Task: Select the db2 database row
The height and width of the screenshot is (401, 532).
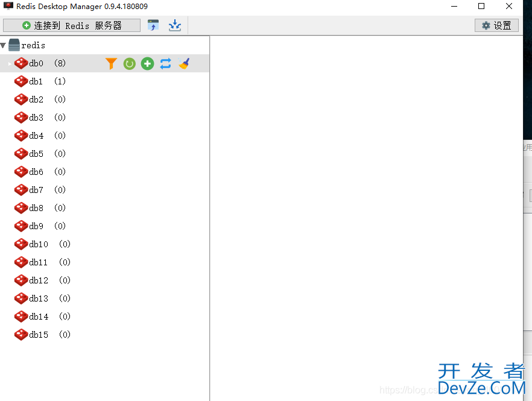Action: (x=104, y=99)
